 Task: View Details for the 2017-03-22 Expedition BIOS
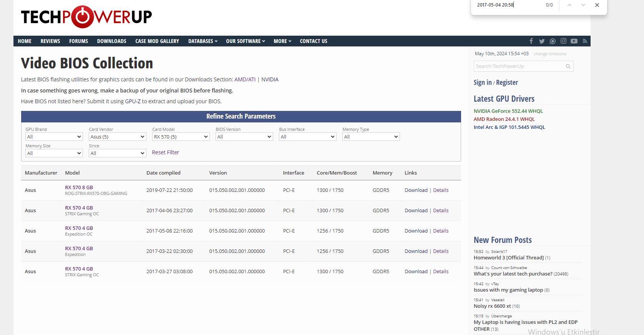441,251
